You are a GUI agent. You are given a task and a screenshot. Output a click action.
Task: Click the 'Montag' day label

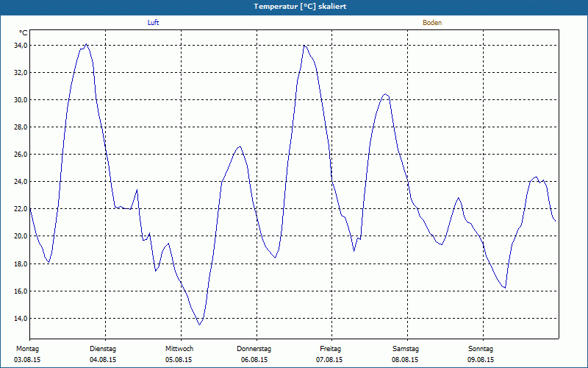[27, 349]
